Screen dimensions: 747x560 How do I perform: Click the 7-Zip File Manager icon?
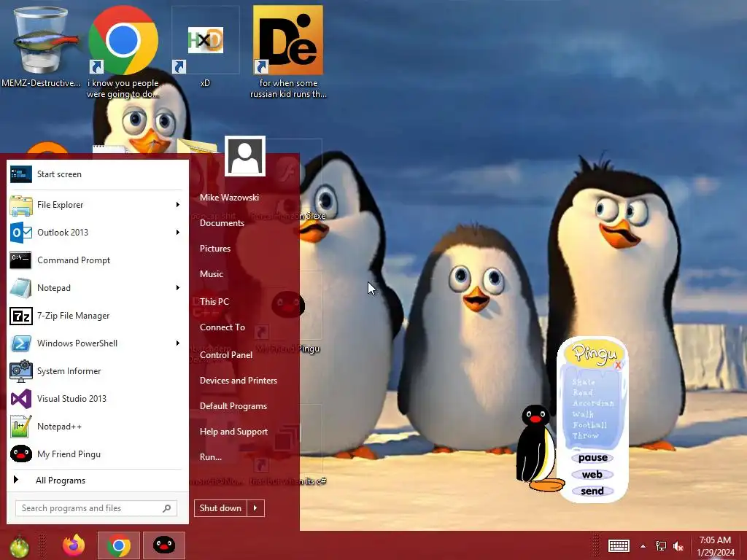coord(21,316)
